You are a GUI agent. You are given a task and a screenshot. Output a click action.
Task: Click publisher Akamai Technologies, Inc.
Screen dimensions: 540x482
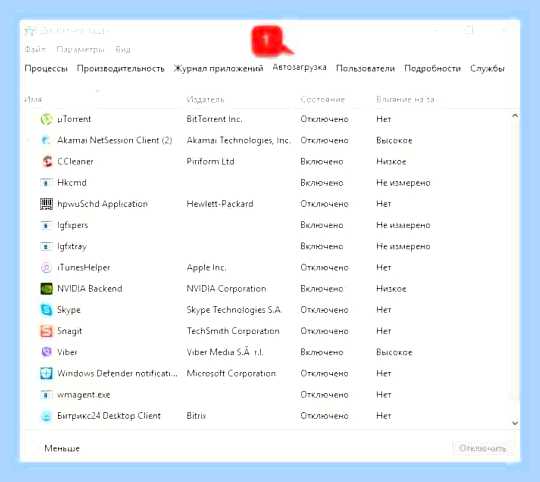click(238, 140)
